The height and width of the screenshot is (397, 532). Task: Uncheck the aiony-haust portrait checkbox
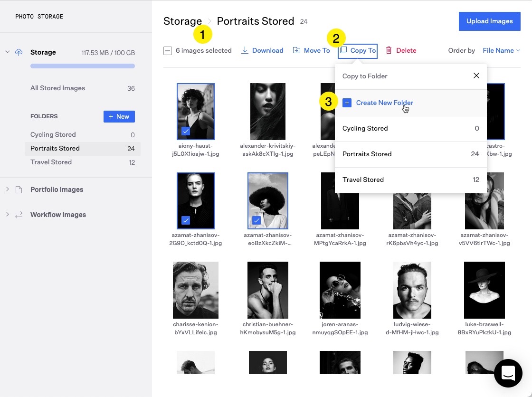click(186, 131)
